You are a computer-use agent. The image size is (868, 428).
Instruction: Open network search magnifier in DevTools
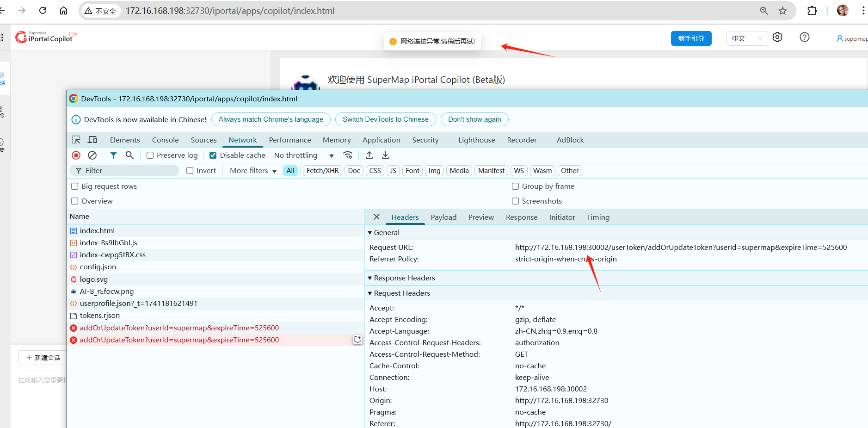point(129,155)
